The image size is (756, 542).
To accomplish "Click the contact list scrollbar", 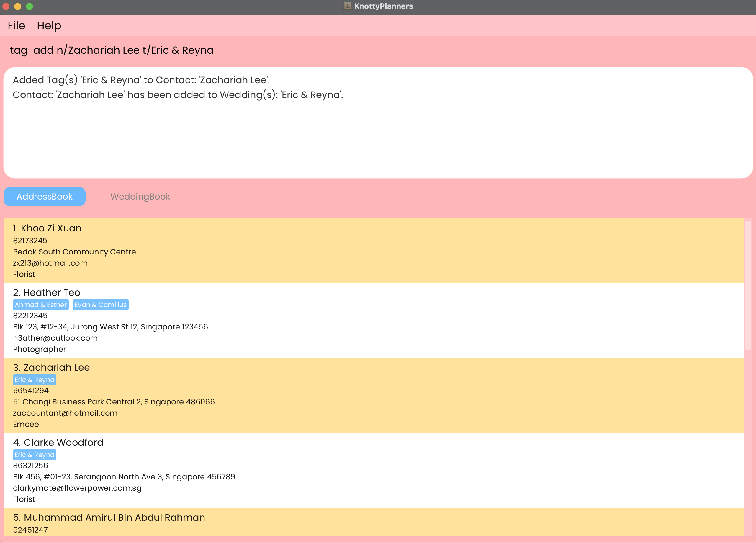I will [x=748, y=285].
